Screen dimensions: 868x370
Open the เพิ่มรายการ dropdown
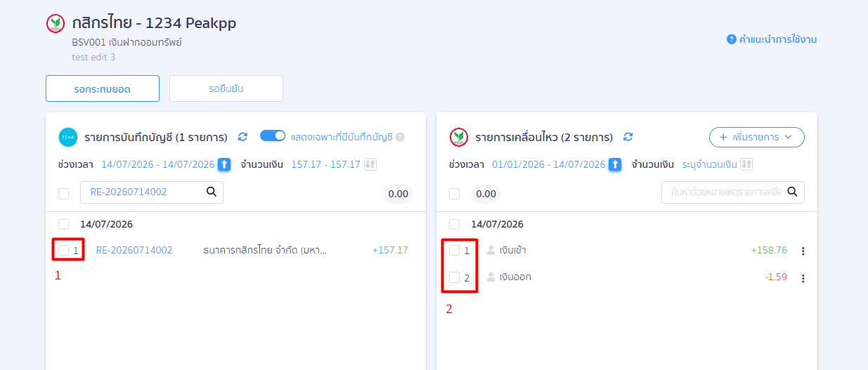756,137
